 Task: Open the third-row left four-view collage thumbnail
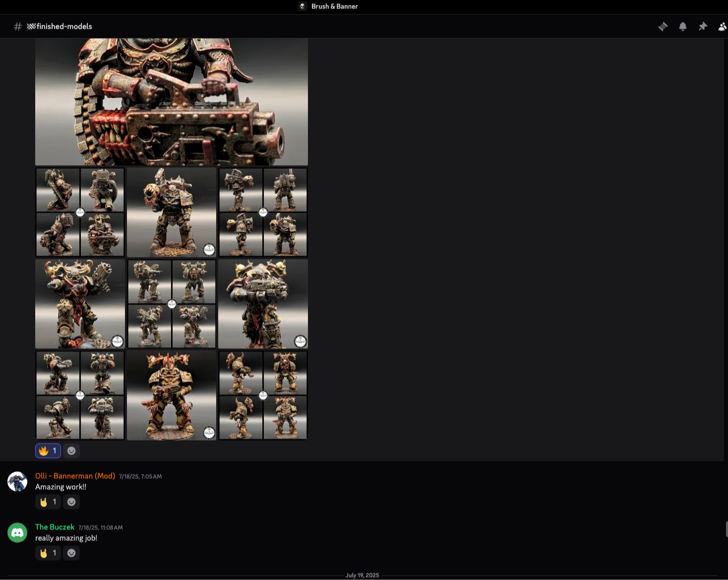pos(80,395)
